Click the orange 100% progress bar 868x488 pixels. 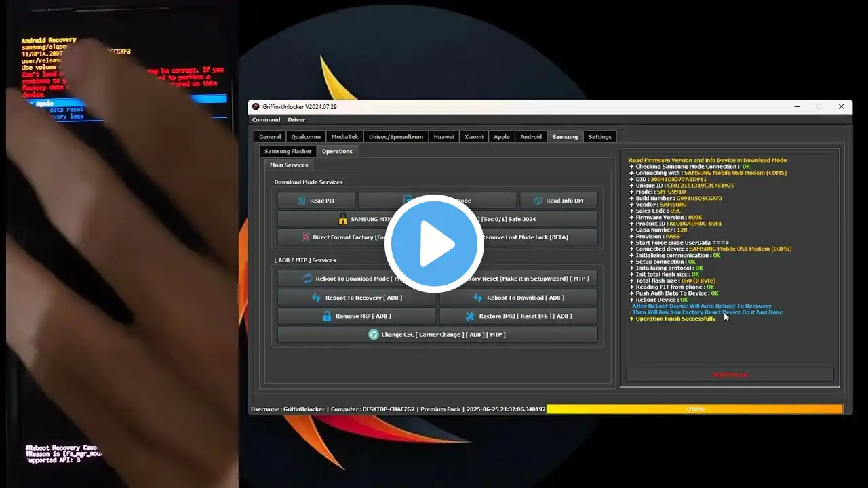694,409
